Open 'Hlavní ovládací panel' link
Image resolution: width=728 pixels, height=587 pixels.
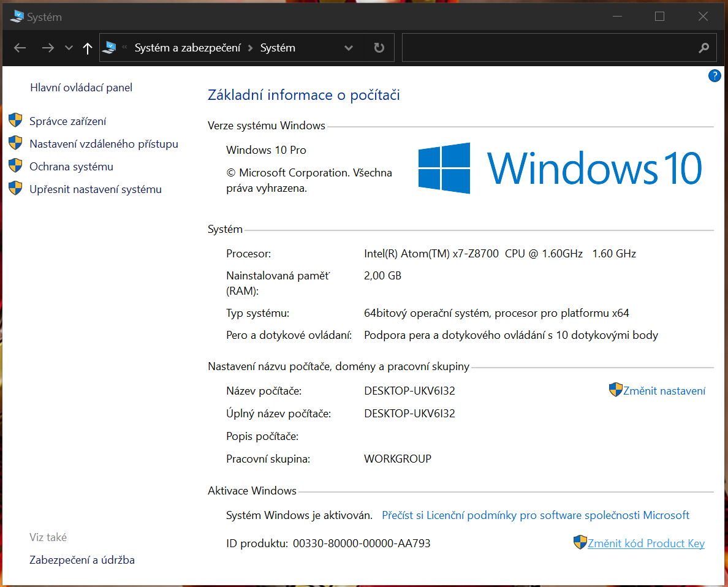82,87
